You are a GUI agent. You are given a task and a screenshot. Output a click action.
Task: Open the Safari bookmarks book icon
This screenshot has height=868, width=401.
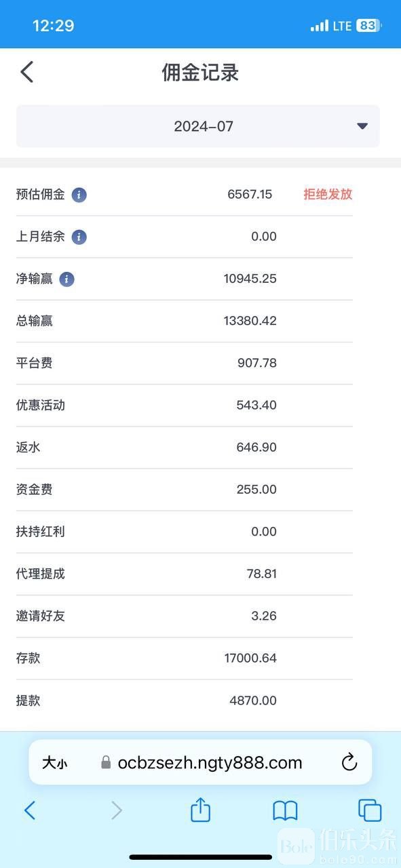(x=285, y=810)
